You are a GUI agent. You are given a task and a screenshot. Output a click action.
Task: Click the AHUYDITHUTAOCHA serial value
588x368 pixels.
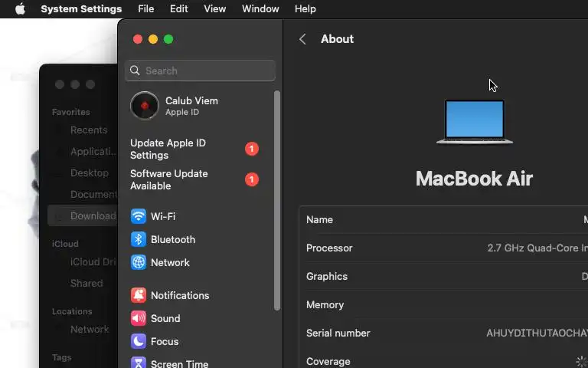[537, 333]
